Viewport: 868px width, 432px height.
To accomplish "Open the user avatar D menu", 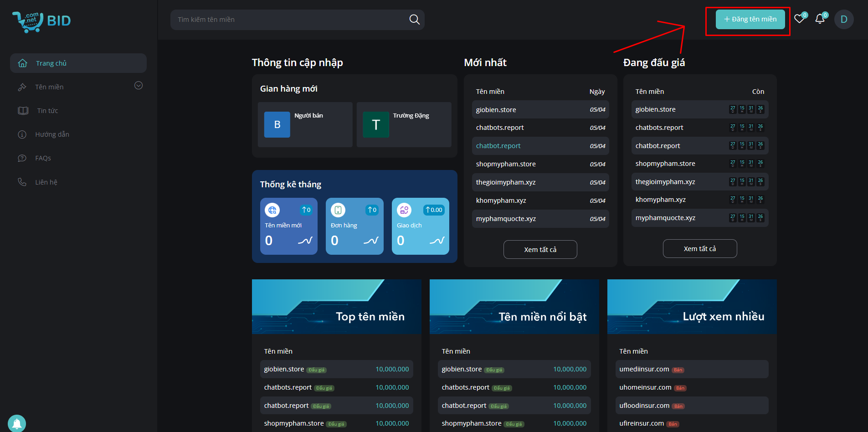I will pos(843,20).
